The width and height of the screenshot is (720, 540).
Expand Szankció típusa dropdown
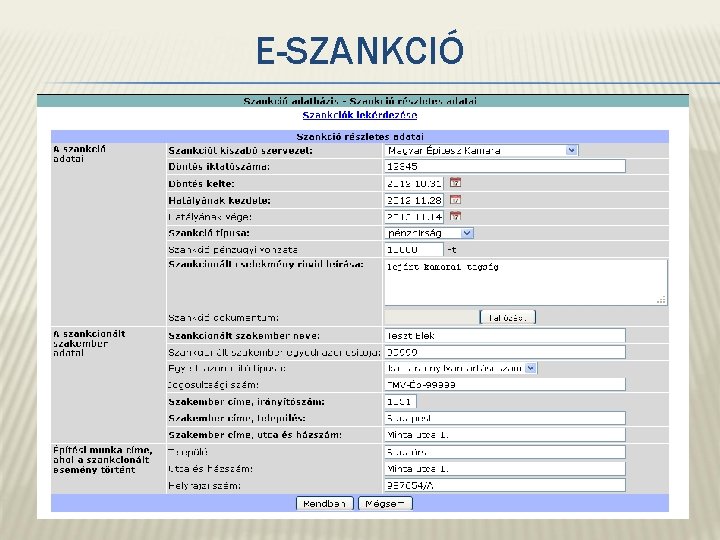[467, 233]
